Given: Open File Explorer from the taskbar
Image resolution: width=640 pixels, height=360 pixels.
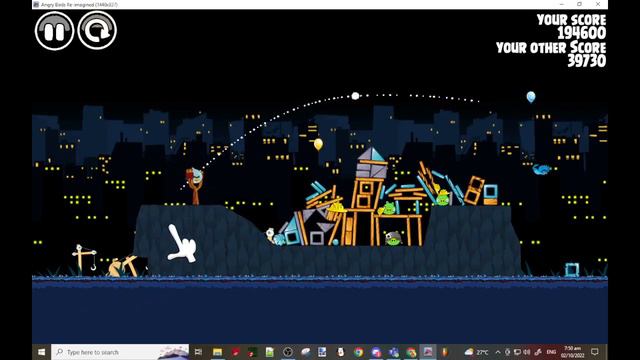Looking at the screenshot, I should [x=217, y=352].
